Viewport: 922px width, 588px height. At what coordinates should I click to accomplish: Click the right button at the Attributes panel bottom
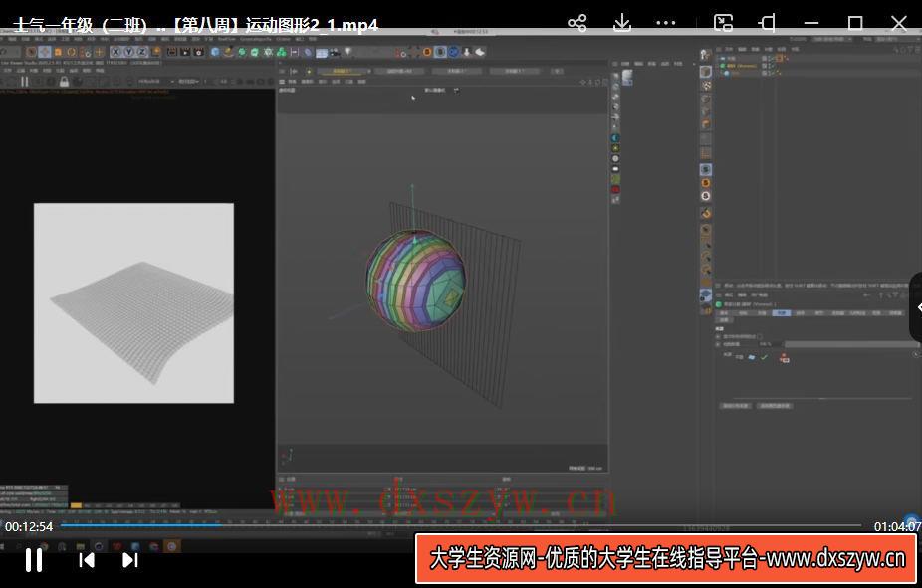775,406
